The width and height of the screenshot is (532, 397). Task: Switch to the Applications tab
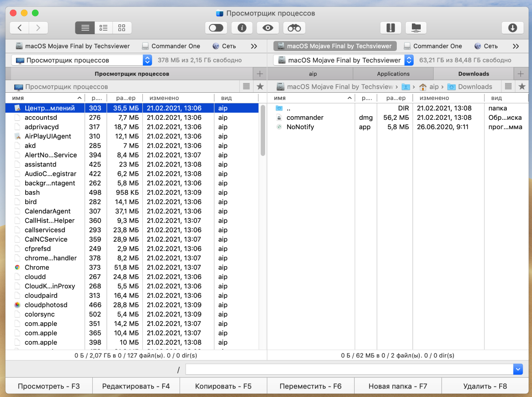click(393, 74)
